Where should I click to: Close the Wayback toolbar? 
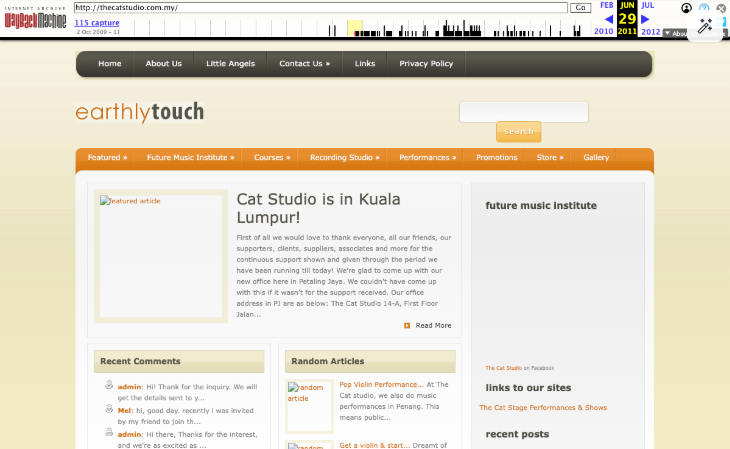click(721, 8)
